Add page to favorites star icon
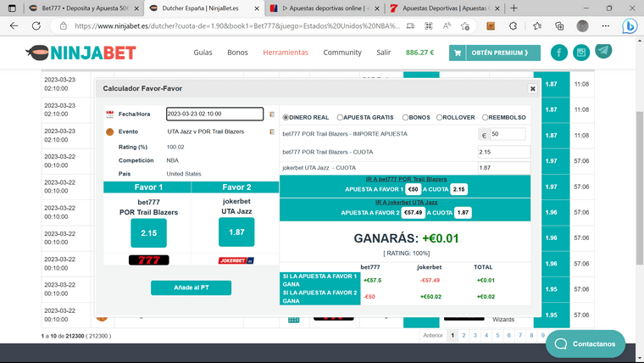Screen dimensions: 644x363 click(x=465, y=26)
